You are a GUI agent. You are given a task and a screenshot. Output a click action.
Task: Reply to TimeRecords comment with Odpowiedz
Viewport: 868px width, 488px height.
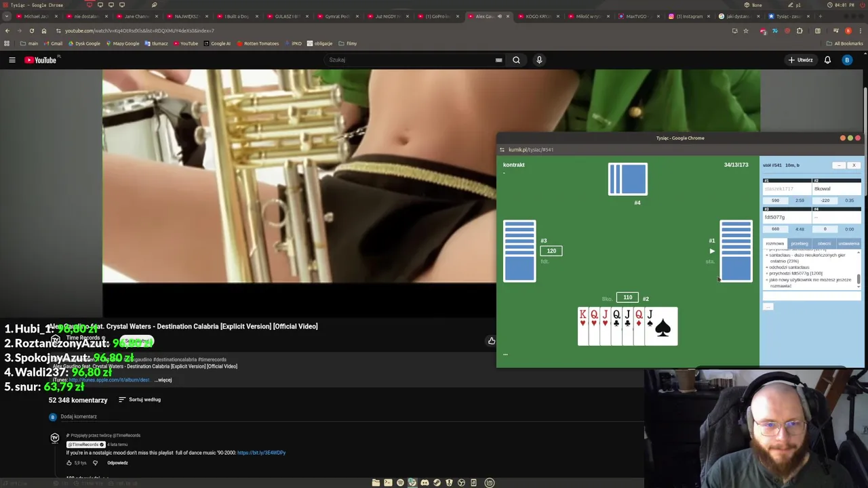[x=117, y=463]
